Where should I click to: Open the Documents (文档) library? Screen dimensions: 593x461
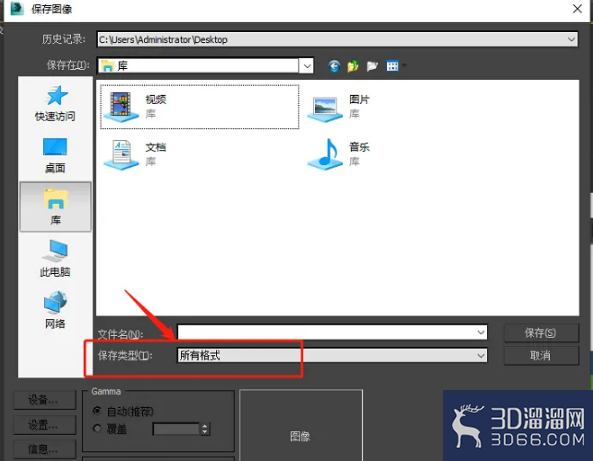click(135, 154)
